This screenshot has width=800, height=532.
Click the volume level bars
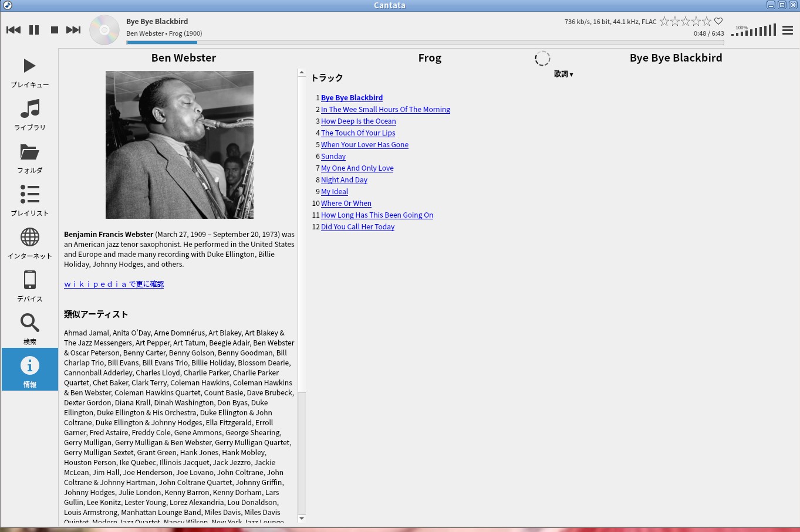(x=754, y=31)
